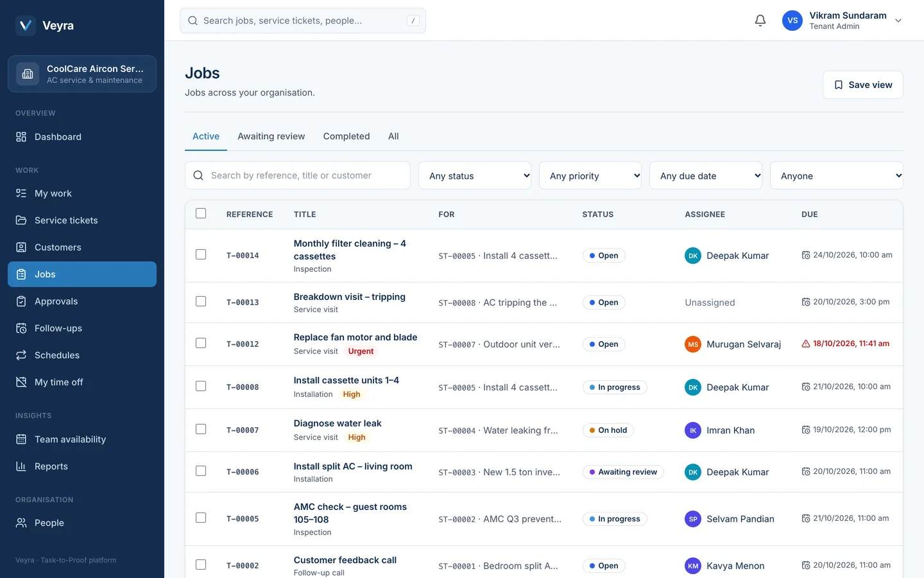Click the Search by reference filter field
Viewport: 924px width, 578px height.
pos(298,175)
